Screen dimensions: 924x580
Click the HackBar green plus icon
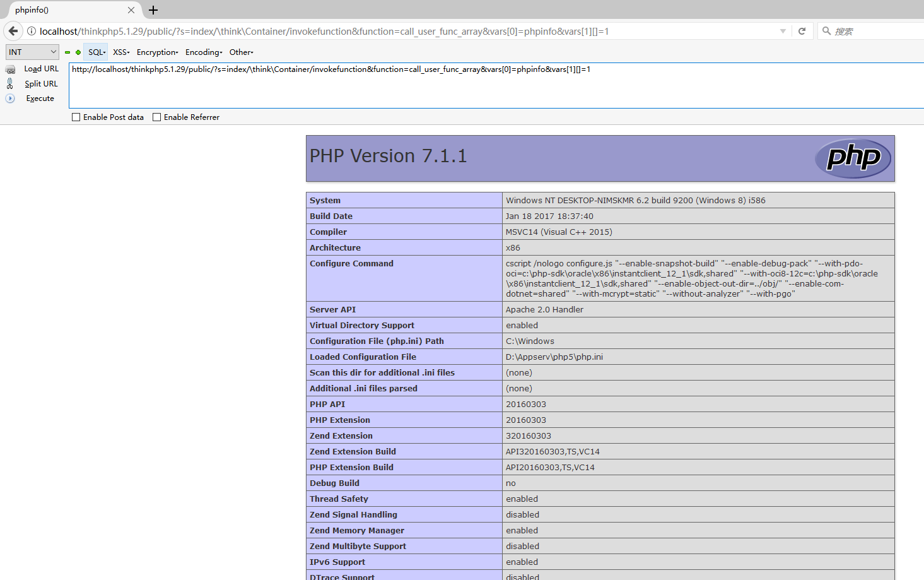78,52
